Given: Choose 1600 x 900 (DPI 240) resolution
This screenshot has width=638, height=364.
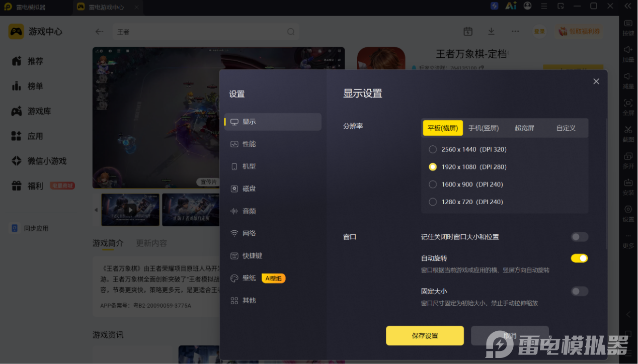Looking at the screenshot, I should coord(466,185).
